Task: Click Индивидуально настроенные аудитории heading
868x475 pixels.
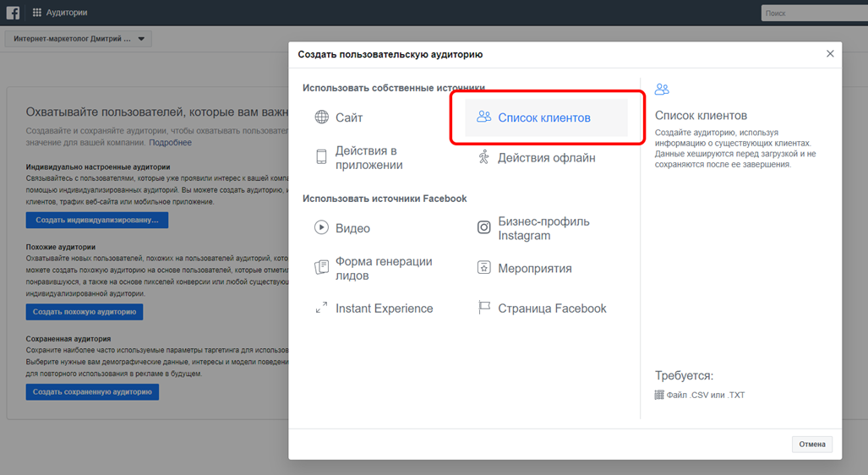Action: [x=98, y=167]
